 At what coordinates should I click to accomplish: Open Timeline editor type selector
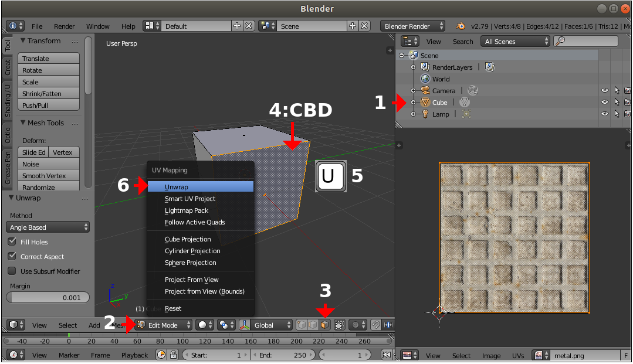[x=16, y=355]
